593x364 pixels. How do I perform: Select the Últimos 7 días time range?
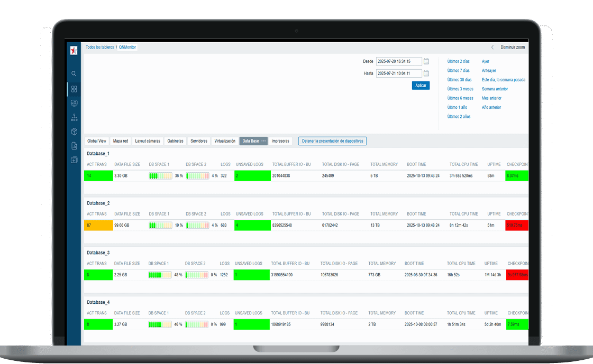[458, 70]
